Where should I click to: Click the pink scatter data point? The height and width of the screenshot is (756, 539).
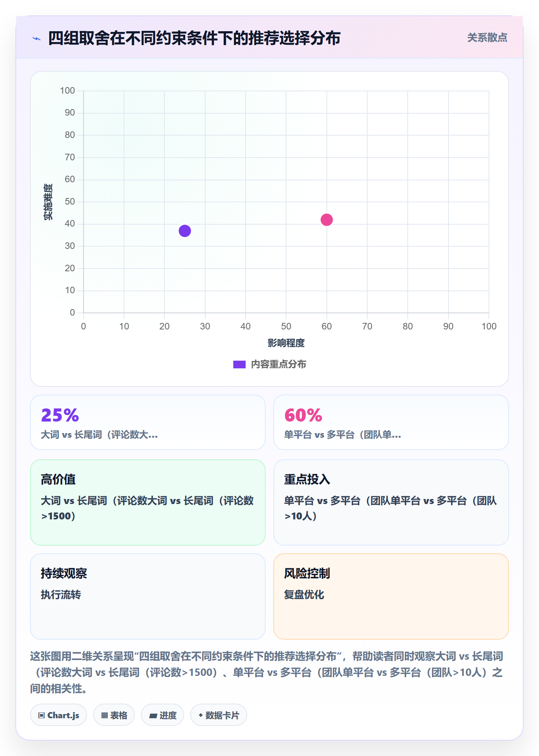(326, 220)
